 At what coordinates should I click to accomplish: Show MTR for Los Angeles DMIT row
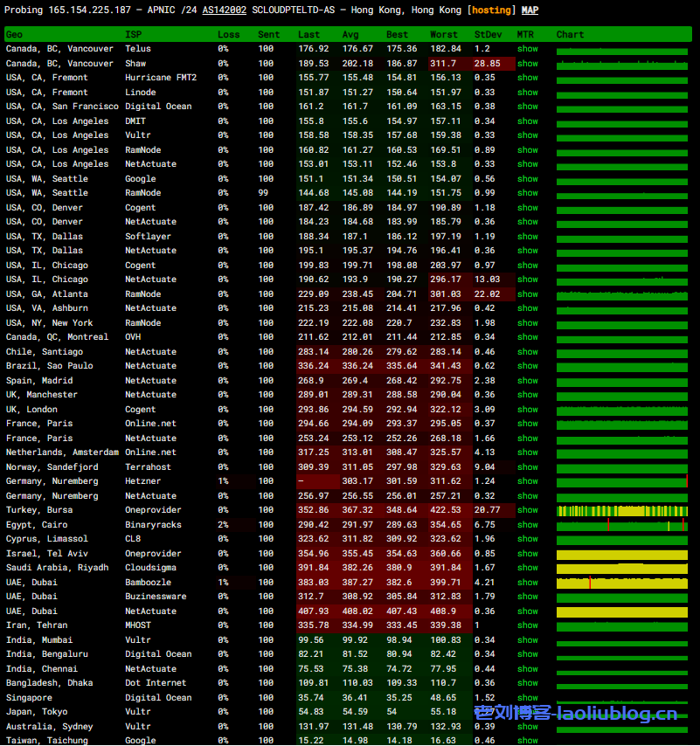tap(528, 121)
